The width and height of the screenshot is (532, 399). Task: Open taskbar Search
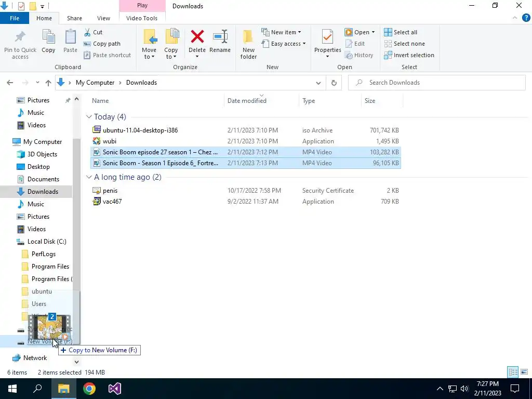pos(37,389)
